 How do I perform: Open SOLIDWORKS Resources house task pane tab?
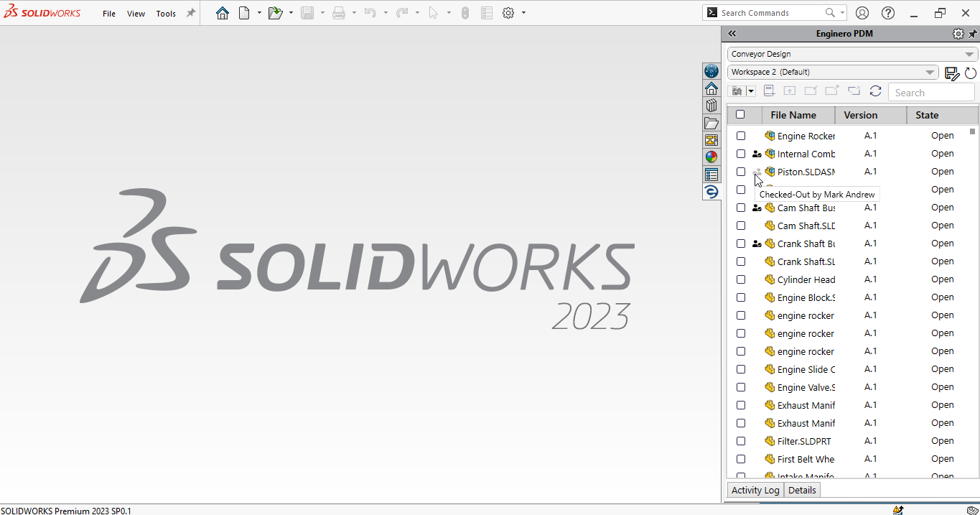click(x=711, y=88)
